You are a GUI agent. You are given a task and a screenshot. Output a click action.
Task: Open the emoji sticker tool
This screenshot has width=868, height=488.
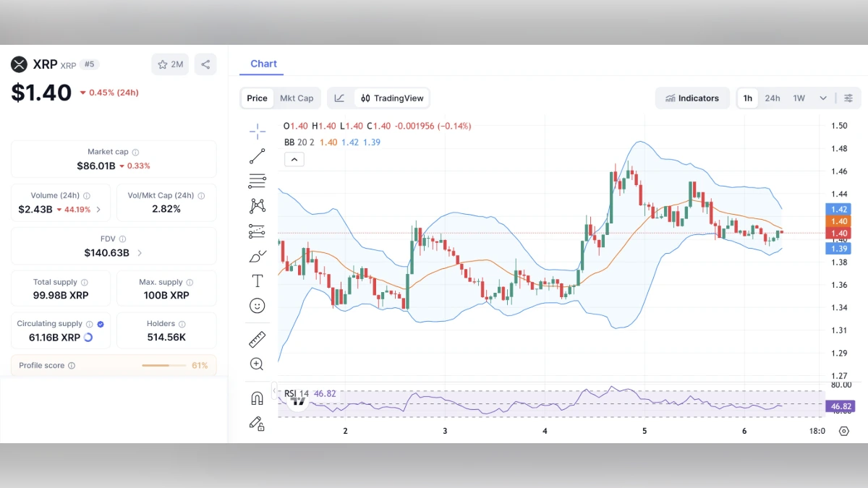[x=257, y=305]
